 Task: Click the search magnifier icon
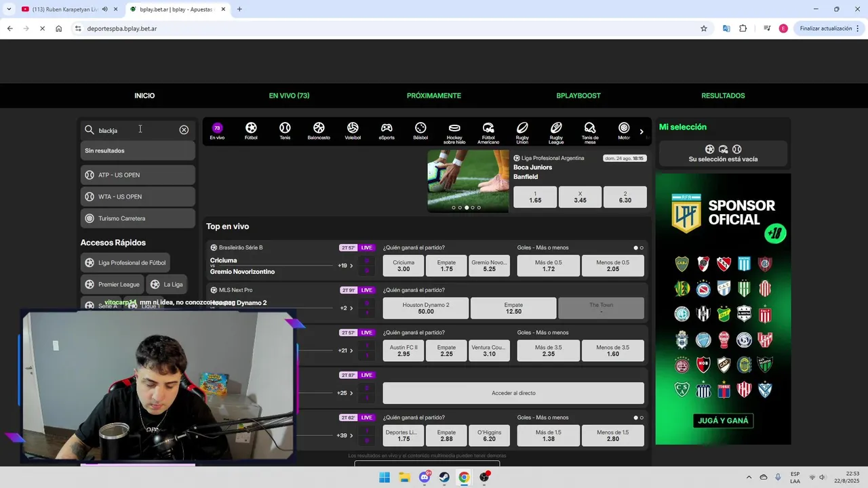coord(90,129)
